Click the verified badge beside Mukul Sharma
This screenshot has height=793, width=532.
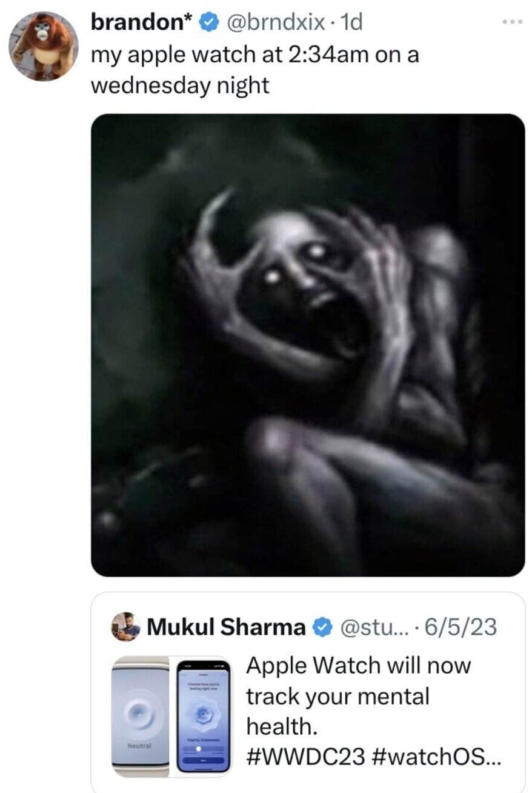320,627
